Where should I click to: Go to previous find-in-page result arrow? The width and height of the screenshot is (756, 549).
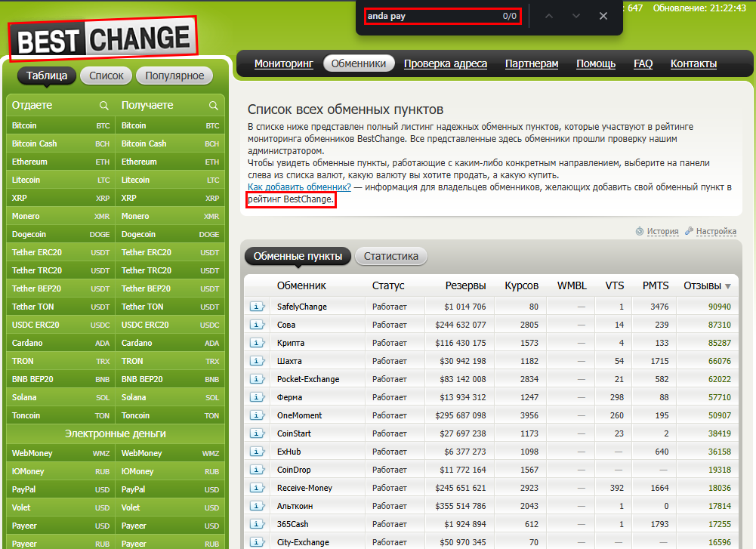click(549, 16)
